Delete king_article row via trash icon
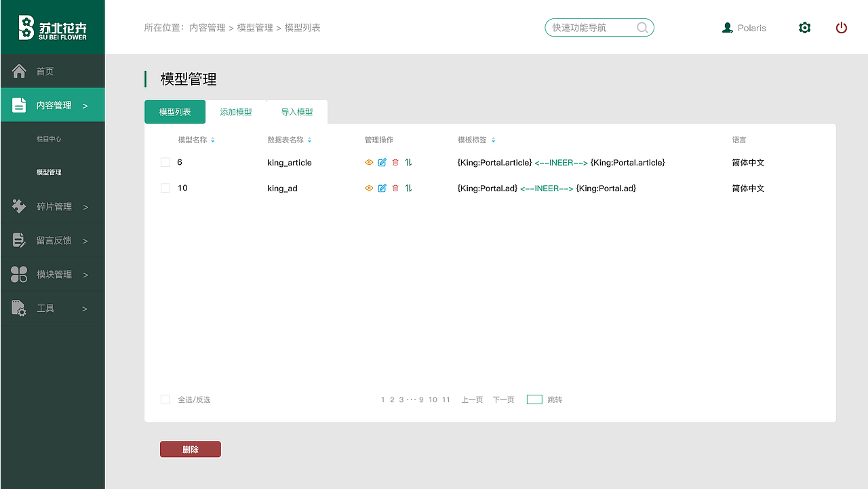868x489 pixels. (395, 162)
